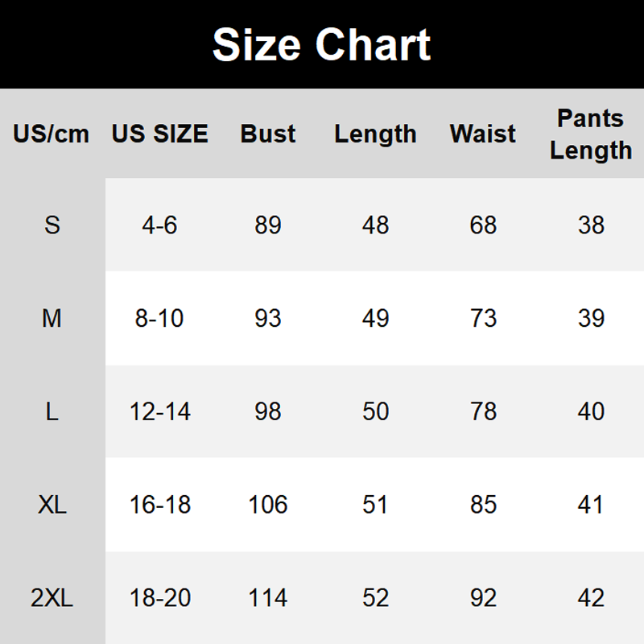This screenshot has width=644, height=644.
Task: Click the Bust column header
Action: 268,134
